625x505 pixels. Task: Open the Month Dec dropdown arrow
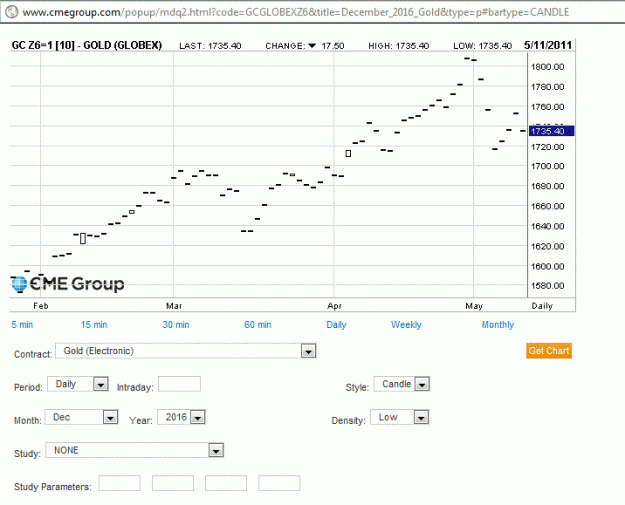pos(110,418)
